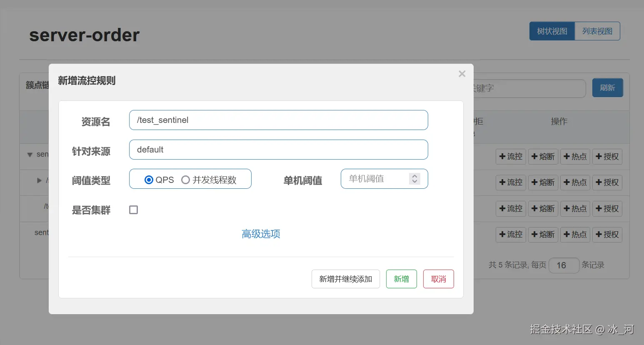
Task: Click the 操作 column header
Action: [559, 121]
